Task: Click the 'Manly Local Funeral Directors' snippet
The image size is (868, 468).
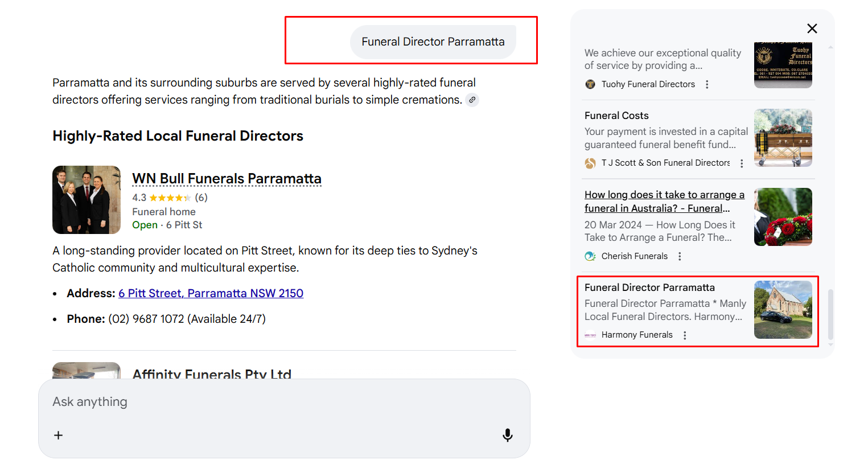Action: (x=665, y=310)
